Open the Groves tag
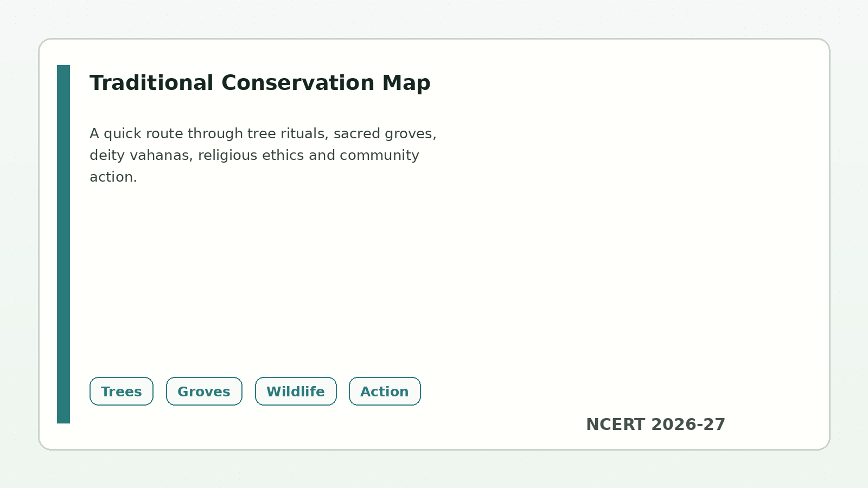 click(x=204, y=391)
